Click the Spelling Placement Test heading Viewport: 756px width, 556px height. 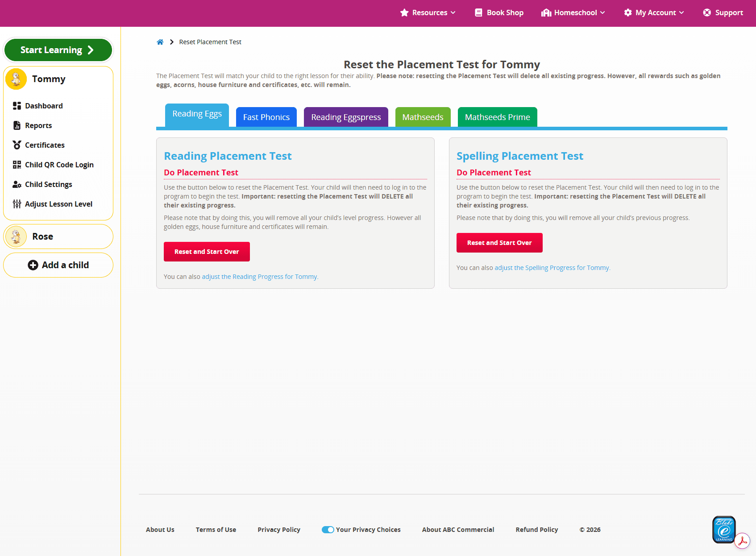pos(520,156)
